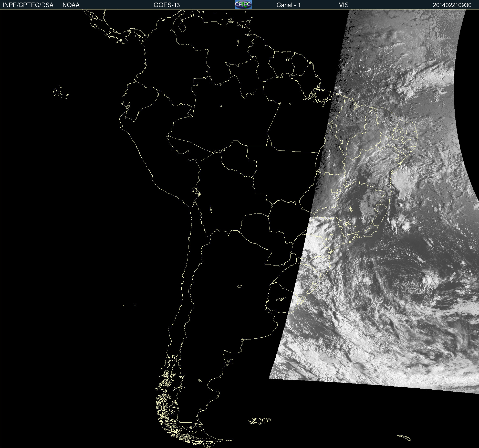
Task: Click the CPTEC logo in header
Action: point(243,5)
